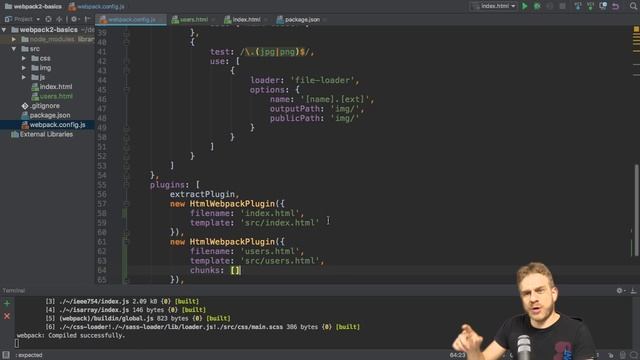
Task: Select package.json in the project tree
Action: (x=46, y=115)
